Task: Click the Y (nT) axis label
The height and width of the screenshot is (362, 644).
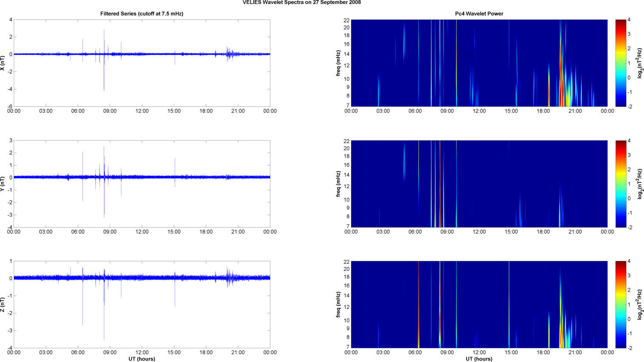Action: coord(3,184)
